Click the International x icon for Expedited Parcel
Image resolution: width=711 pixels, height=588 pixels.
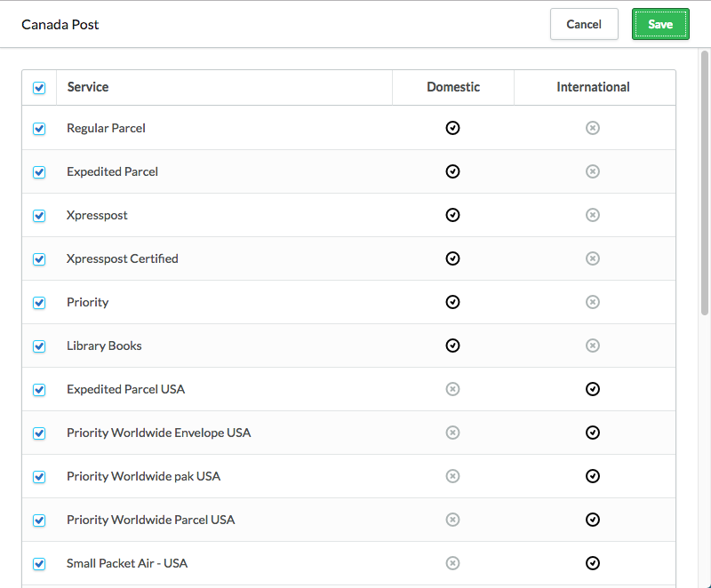[593, 171]
